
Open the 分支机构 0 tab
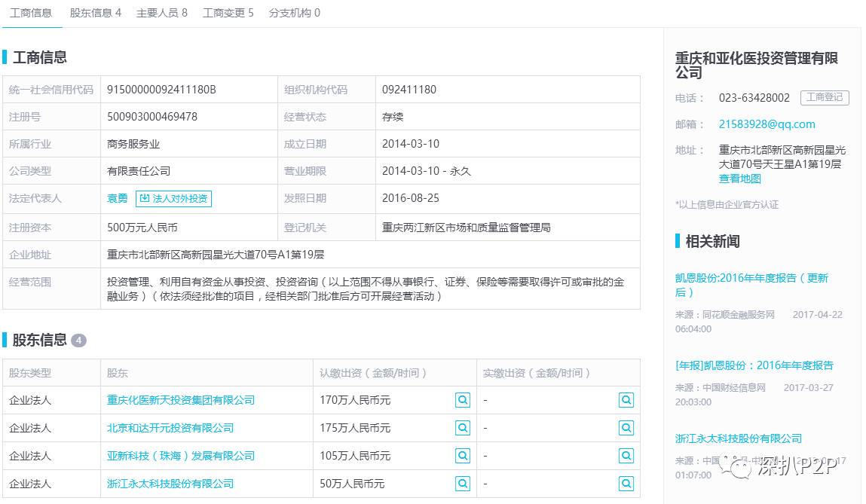pos(295,13)
